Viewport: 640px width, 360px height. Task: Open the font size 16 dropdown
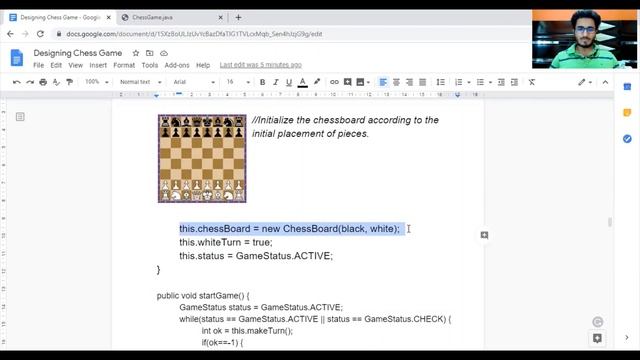click(x=238, y=82)
